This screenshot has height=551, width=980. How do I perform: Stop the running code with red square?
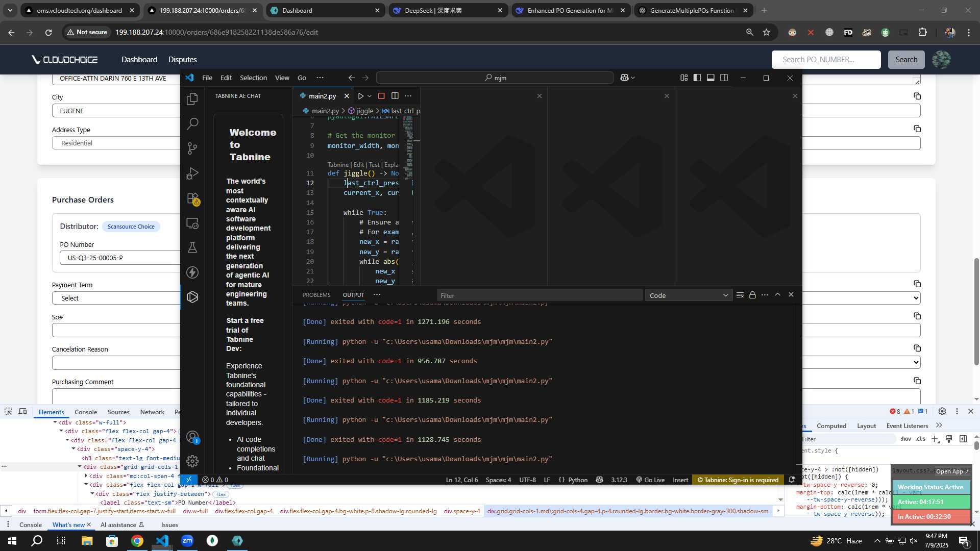click(x=381, y=96)
